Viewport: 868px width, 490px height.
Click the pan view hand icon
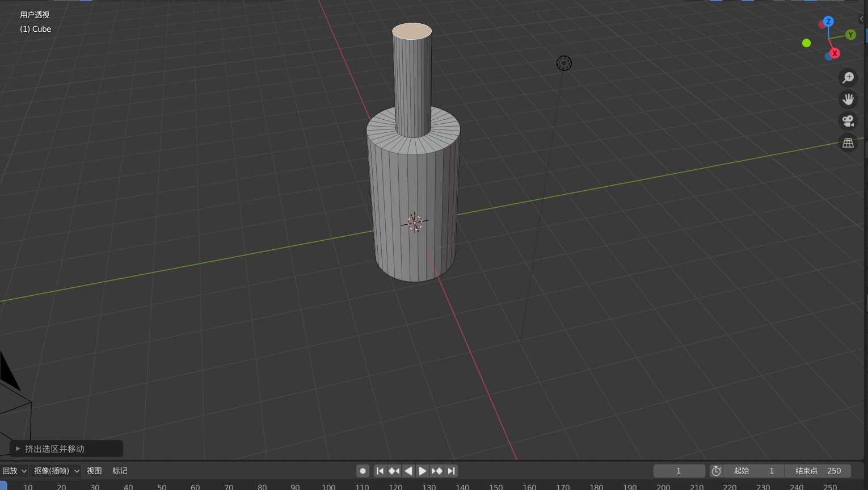pyautogui.click(x=848, y=99)
